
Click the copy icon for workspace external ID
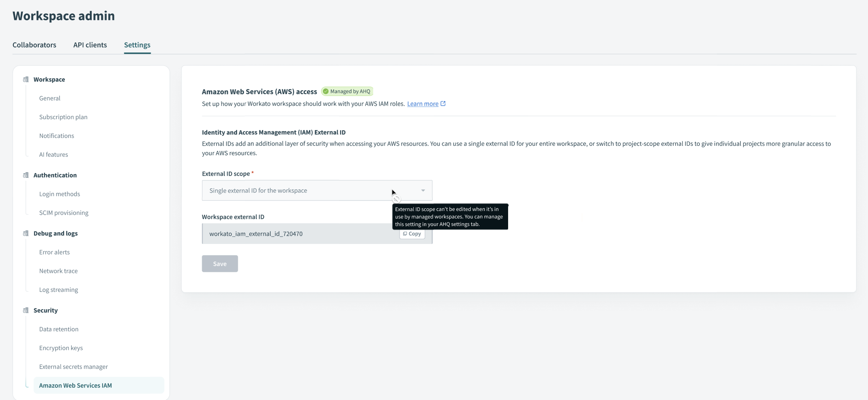pos(405,234)
